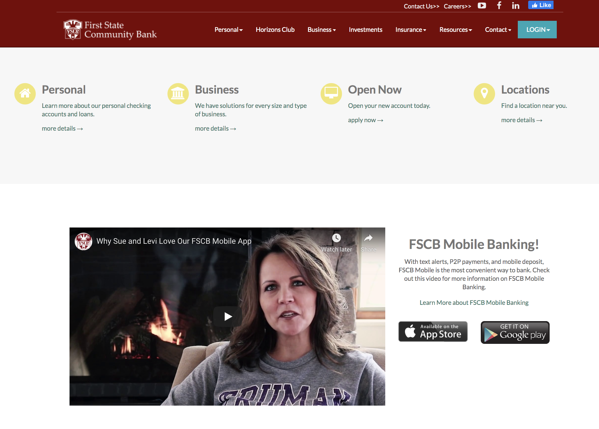Click the Open Now monitor icon

click(x=331, y=94)
